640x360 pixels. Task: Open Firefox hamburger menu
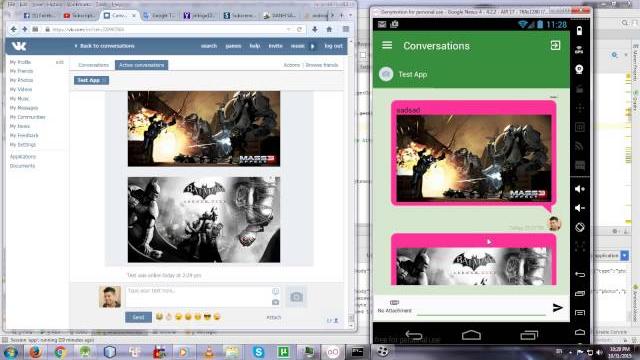tap(346, 29)
